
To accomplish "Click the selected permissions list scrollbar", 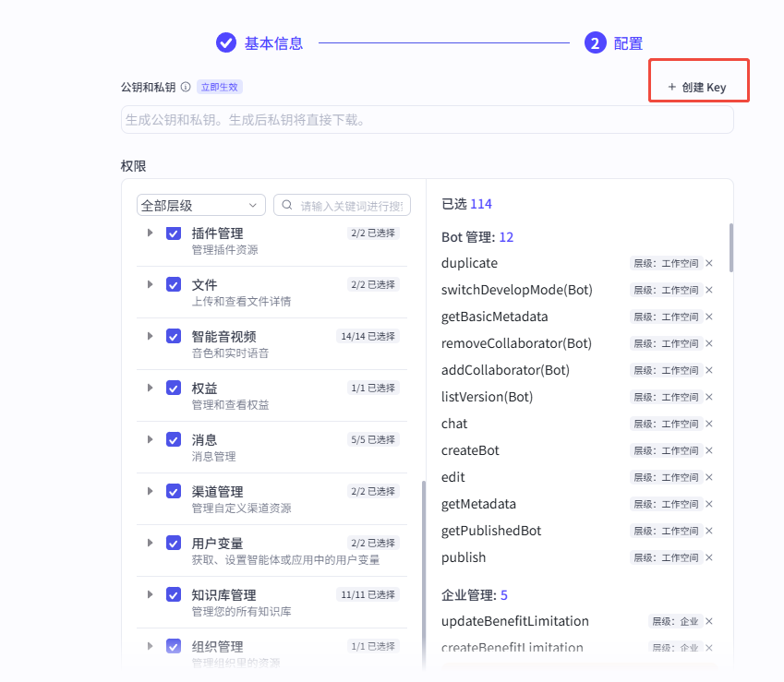I will point(731,247).
